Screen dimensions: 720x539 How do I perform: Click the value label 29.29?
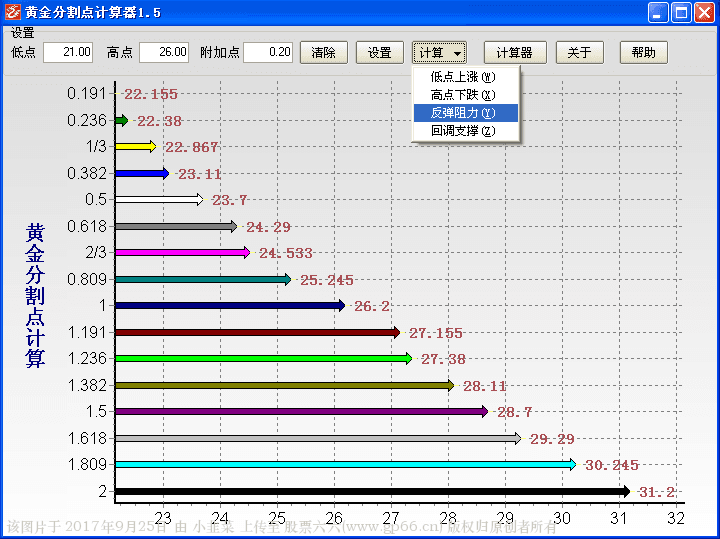pyautogui.click(x=552, y=439)
